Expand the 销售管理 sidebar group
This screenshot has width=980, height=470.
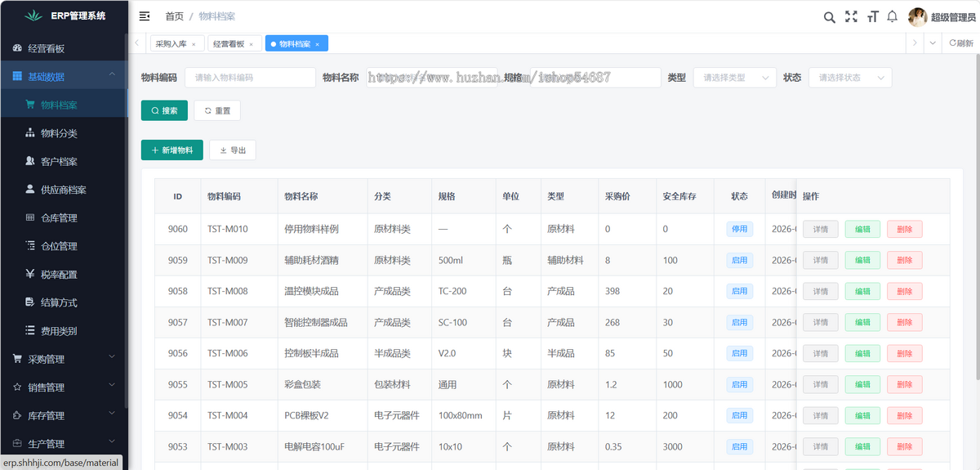64,387
